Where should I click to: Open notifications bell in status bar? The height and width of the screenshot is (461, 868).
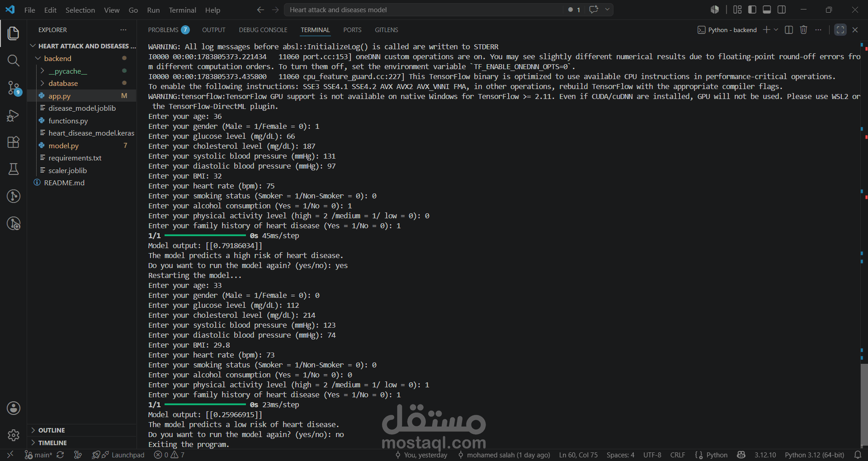point(858,455)
